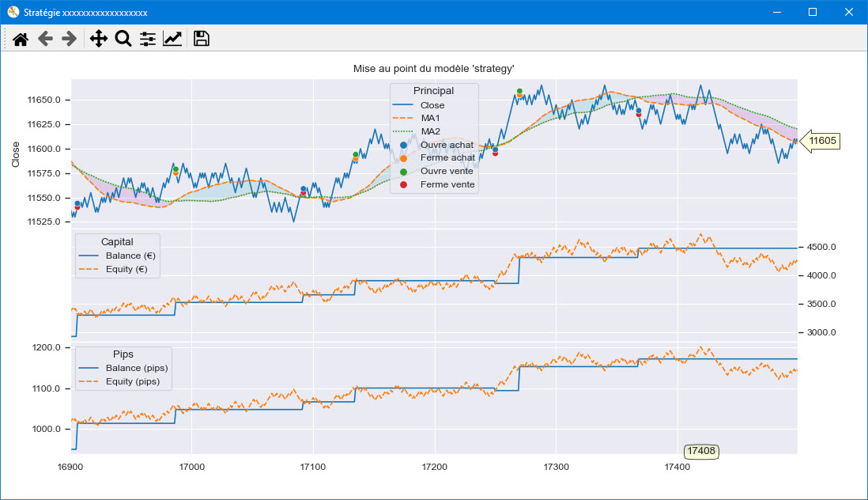Go forward to the next view
This screenshot has height=500, width=868.
click(70, 39)
